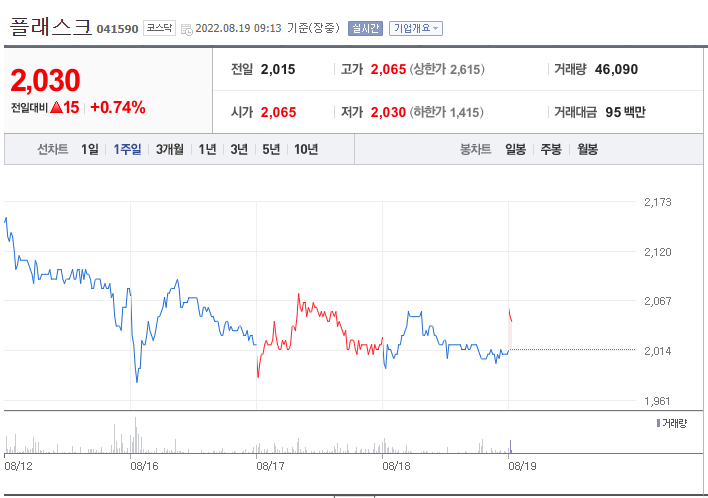Screen dimensions: 708x498
Task: Click the 08/16 date axis label
Action: pos(144,465)
